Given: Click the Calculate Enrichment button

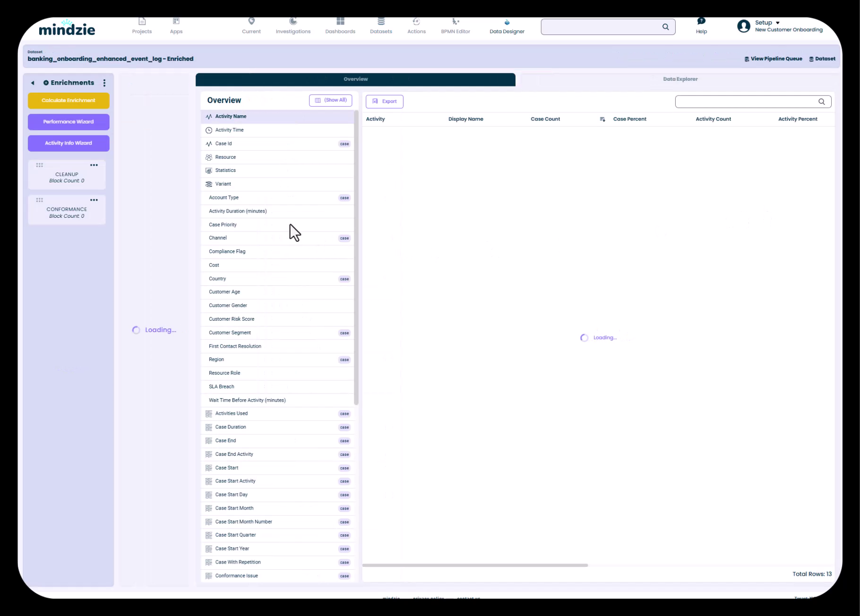Looking at the screenshot, I should [69, 101].
